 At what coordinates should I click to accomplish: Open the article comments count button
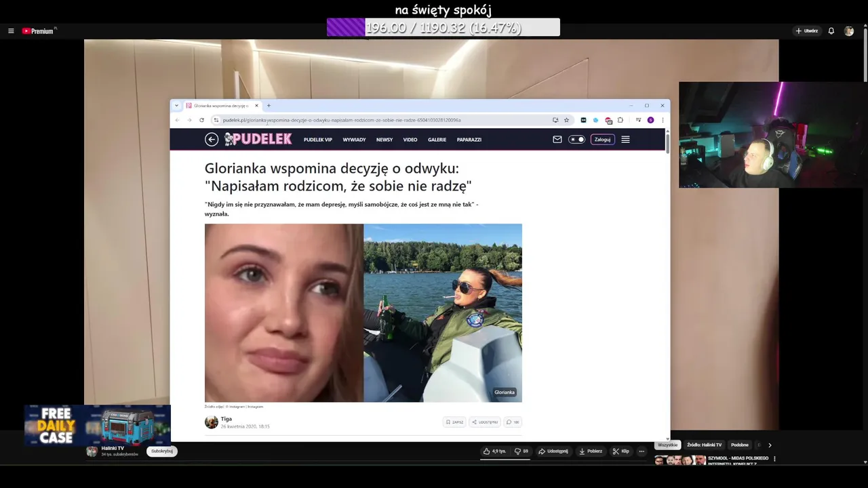[513, 422]
